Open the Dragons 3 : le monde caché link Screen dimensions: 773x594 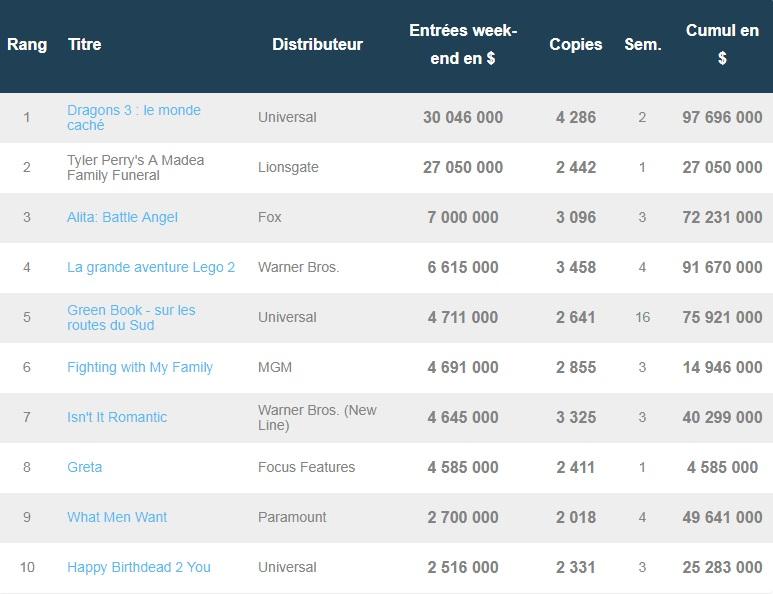tap(133, 117)
